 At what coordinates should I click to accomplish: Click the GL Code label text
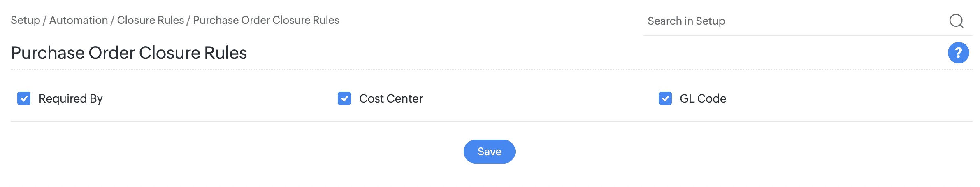tap(703, 98)
